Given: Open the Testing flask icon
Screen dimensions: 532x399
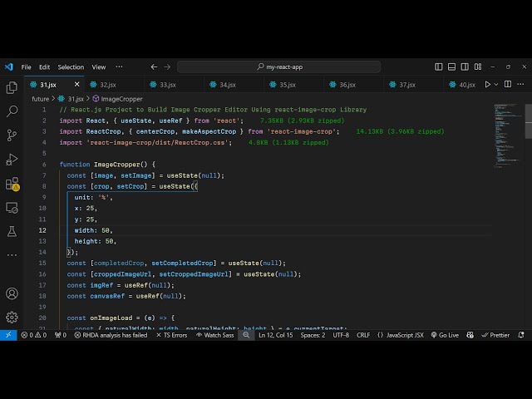Looking at the screenshot, I should click(x=12, y=231).
